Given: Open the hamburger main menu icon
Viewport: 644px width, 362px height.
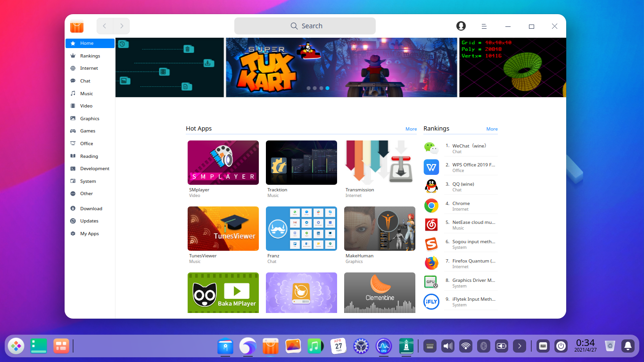Looking at the screenshot, I should coord(484,26).
